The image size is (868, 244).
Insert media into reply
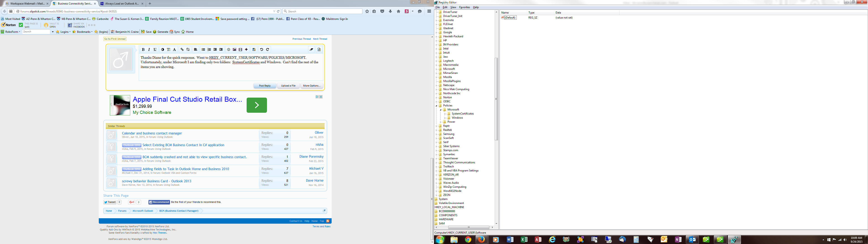pos(241,49)
